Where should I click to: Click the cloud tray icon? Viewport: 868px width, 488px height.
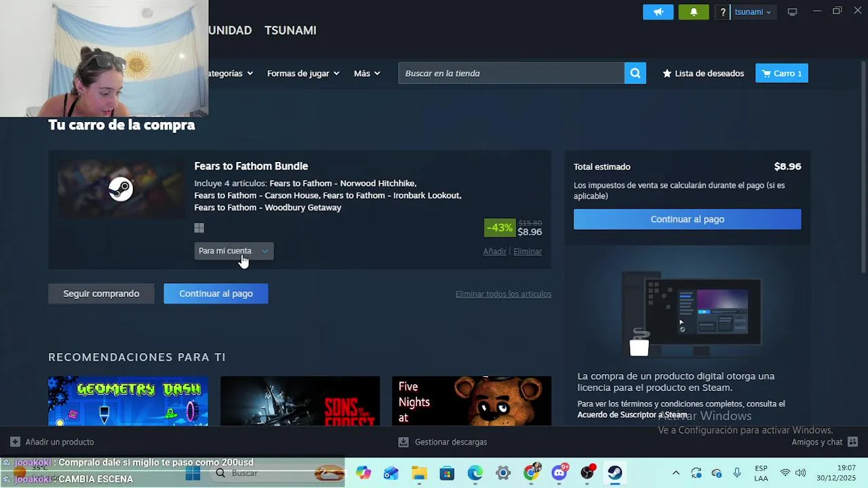pos(717,473)
